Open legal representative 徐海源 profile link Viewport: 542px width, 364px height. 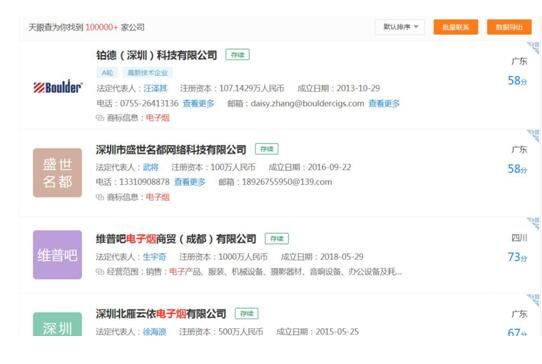(155, 332)
